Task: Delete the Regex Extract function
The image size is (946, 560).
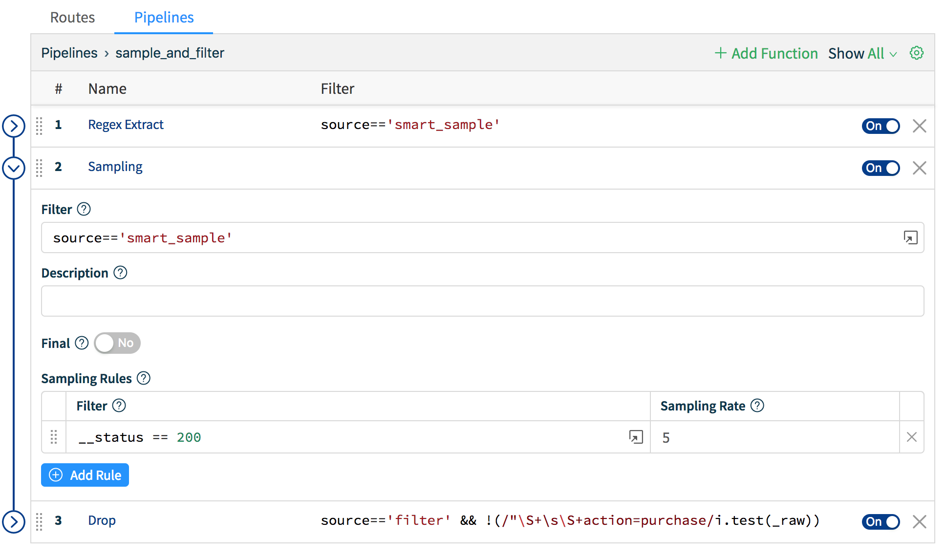Action: tap(919, 126)
